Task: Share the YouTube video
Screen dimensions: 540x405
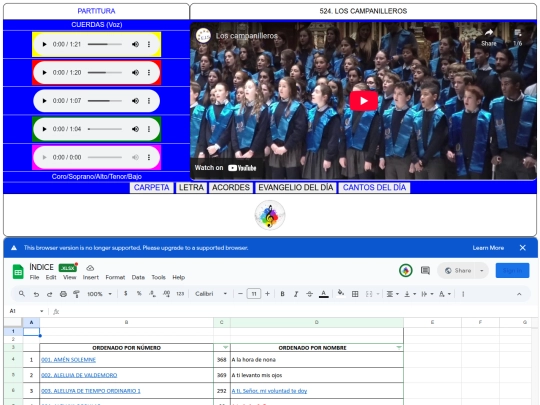Action: pos(489,37)
